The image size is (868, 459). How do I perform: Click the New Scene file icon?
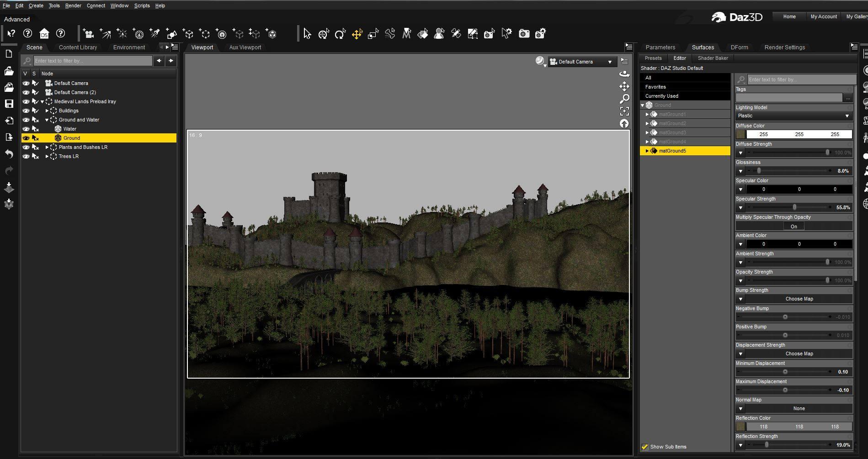(9, 54)
